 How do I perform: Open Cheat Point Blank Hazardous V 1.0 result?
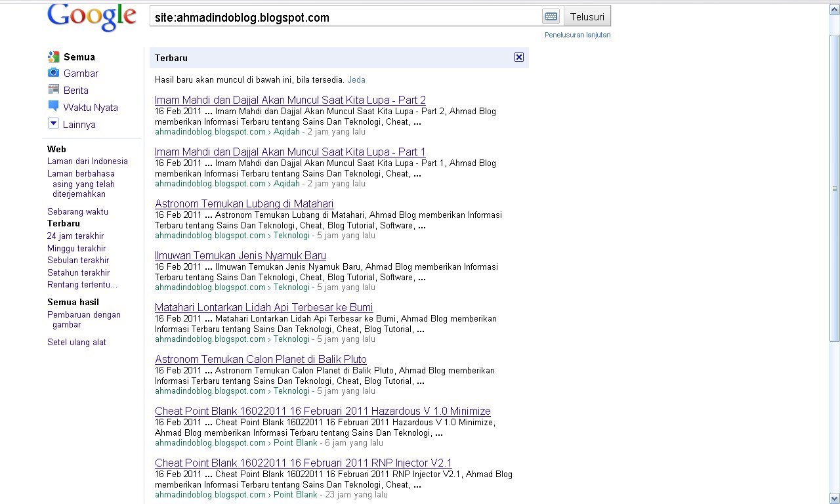pos(323,411)
